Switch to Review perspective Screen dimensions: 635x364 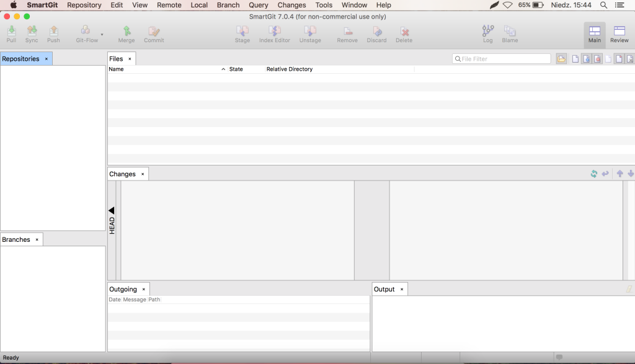point(619,34)
